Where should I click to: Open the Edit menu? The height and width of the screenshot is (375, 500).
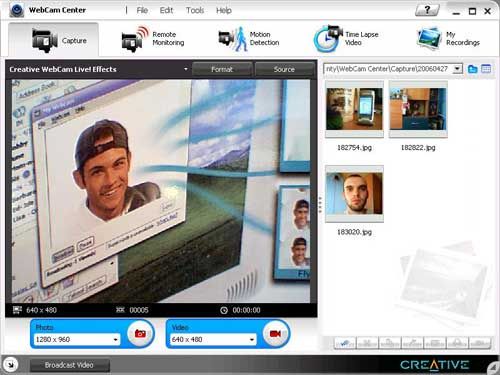(x=166, y=10)
